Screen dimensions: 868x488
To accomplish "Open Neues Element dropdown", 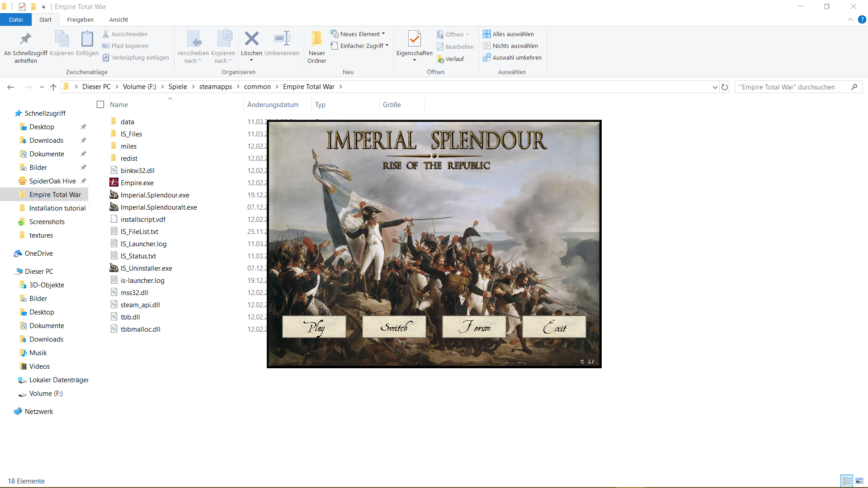I will [x=358, y=34].
